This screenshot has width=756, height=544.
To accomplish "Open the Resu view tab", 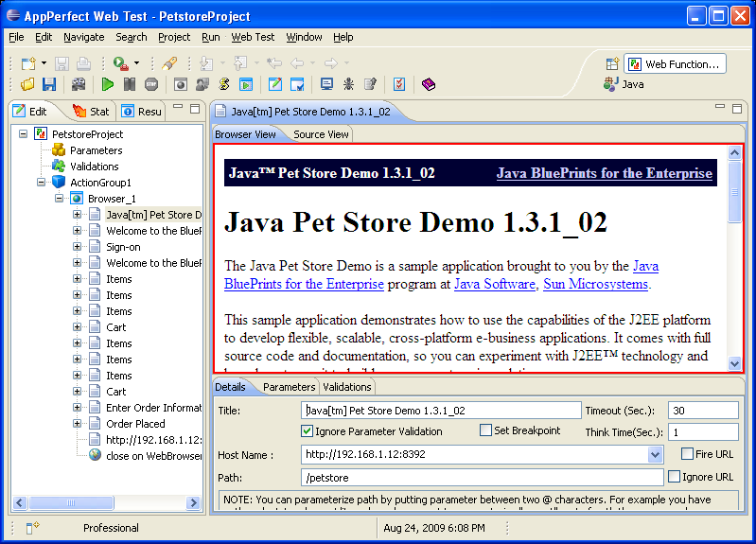I will pyautogui.click(x=142, y=112).
